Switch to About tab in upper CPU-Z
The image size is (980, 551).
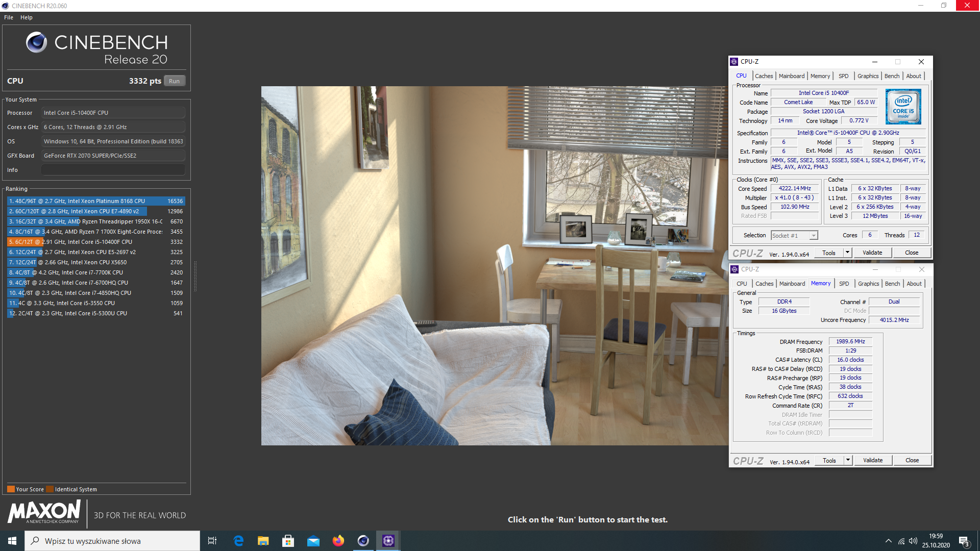[x=914, y=76]
